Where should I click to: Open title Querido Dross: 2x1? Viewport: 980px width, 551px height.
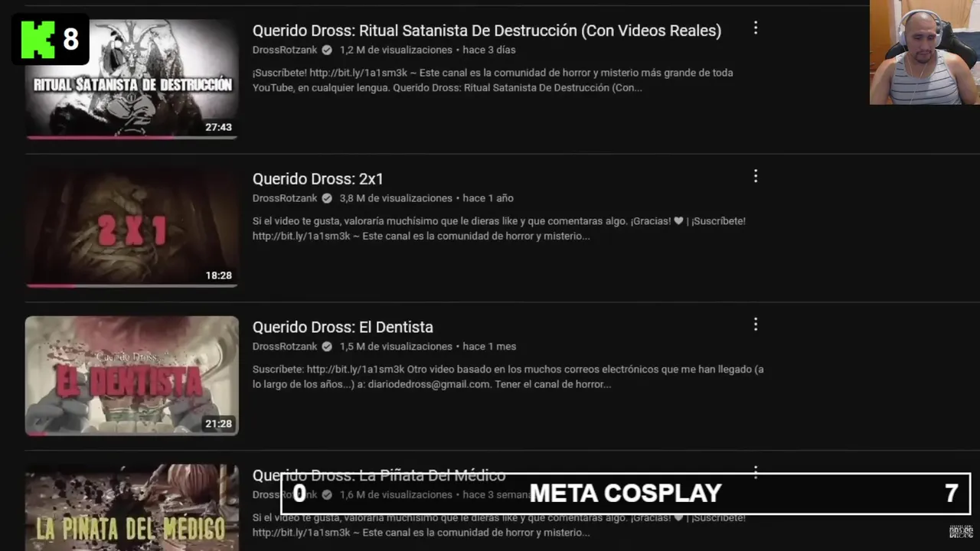pyautogui.click(x=318, y=179)
